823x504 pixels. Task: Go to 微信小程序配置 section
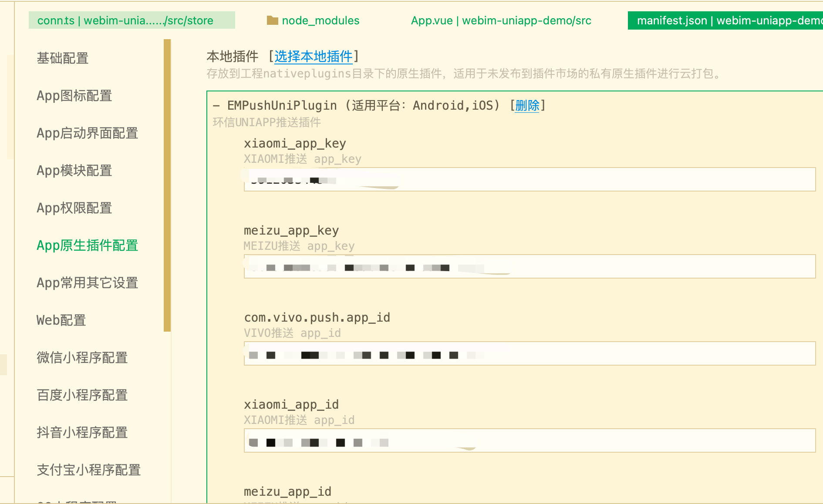[82, 358]
